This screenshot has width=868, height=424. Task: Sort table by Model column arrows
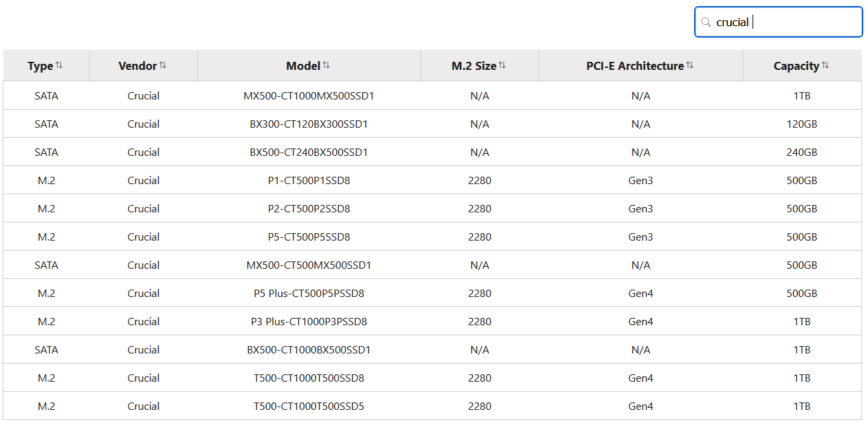point(326,65)
